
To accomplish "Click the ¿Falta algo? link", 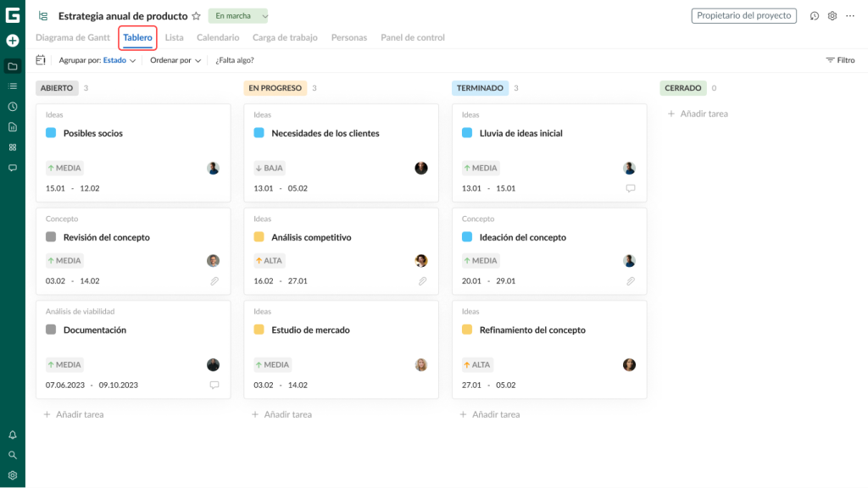I will click(235, 60).
